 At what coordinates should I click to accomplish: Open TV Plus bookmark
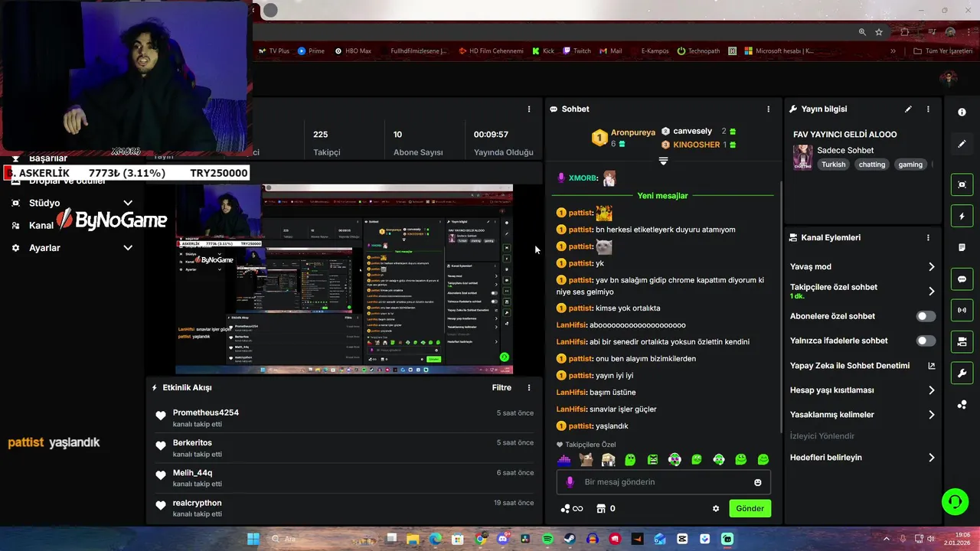coord(274,51)
